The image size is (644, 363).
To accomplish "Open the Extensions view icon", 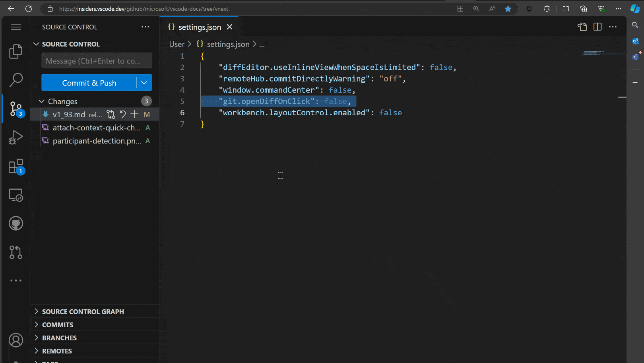I will coord(16,166).
